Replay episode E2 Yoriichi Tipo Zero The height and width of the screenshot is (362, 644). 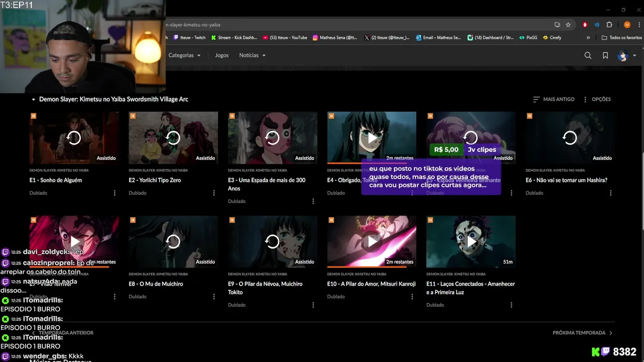coord(173,137)
